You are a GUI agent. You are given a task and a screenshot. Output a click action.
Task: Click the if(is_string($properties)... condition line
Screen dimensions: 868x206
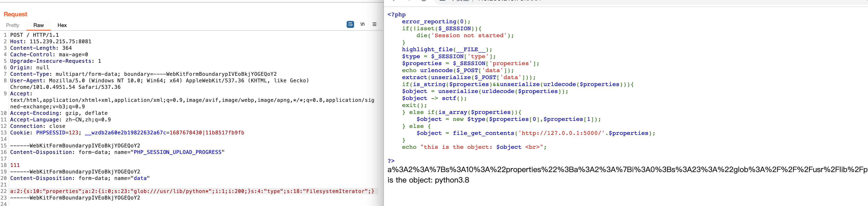tap(518, 84)
